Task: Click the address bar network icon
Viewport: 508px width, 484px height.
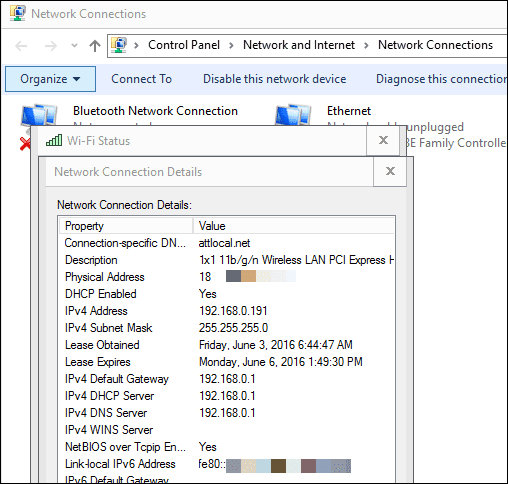Action: (119, 45)
